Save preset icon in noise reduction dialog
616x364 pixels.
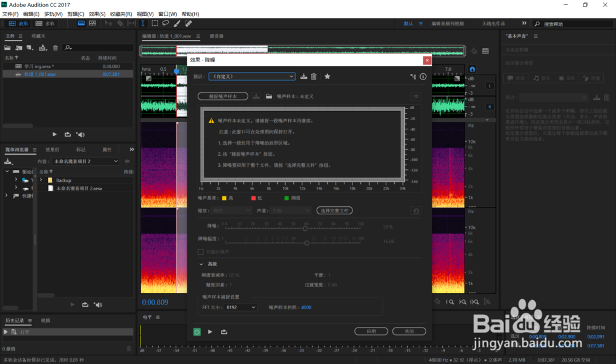[x=304, y=76]
